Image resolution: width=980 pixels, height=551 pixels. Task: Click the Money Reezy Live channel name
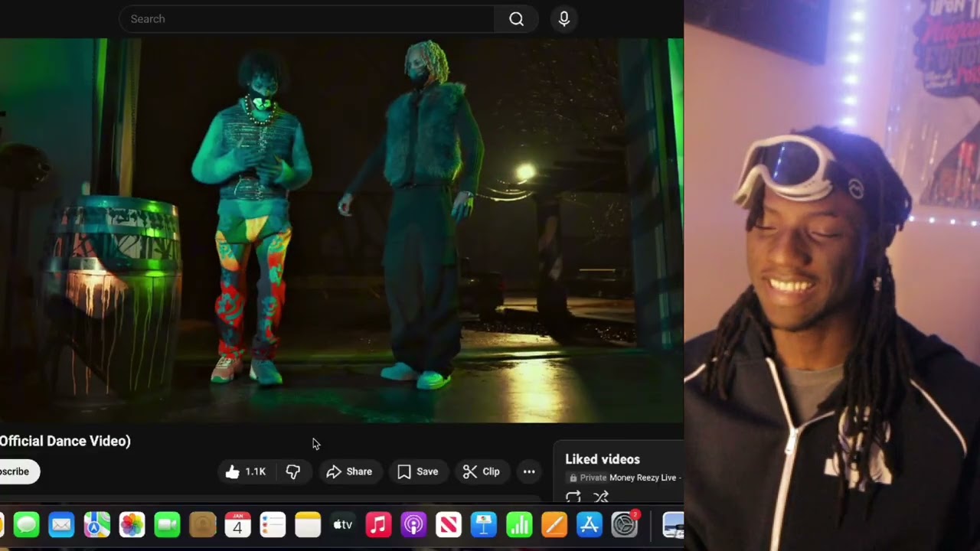pos(643,478)
